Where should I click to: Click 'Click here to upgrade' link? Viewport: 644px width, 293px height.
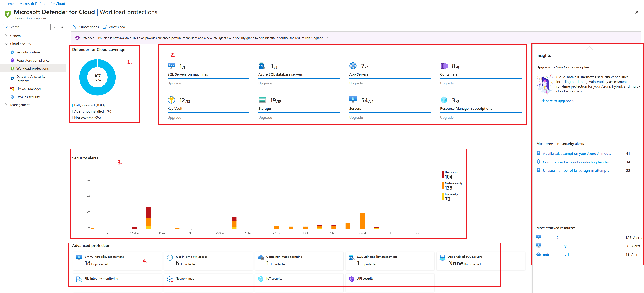click(x=556, y=101)
